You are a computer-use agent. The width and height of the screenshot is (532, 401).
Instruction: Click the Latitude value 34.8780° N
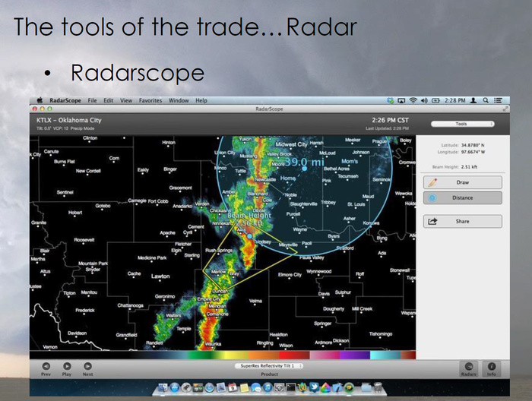click(473, 145)
